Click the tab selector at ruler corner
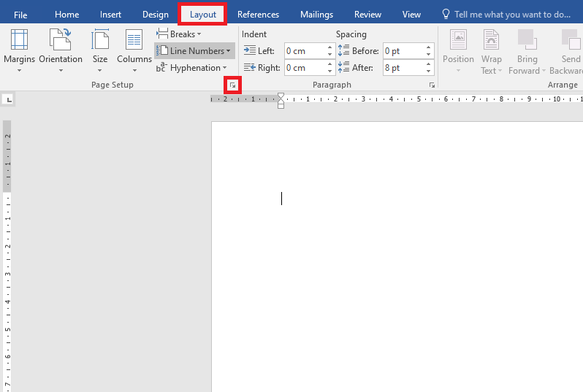This screenshot has width=583, height=392. 8,99
